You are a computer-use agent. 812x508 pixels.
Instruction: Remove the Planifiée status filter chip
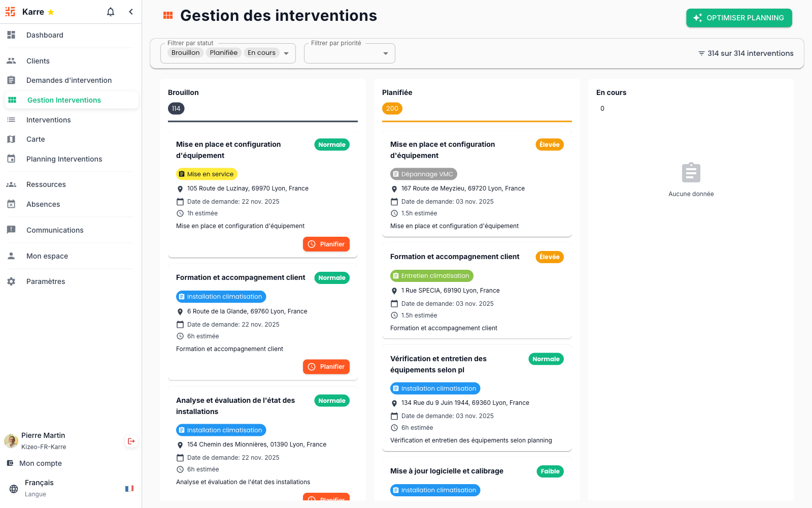click(223, 52)
